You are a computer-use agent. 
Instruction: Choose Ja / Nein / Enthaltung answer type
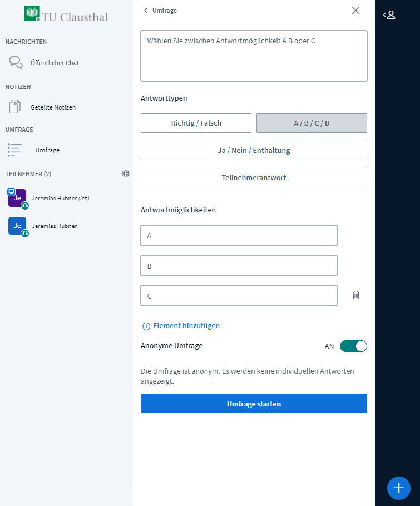(254, 150)
